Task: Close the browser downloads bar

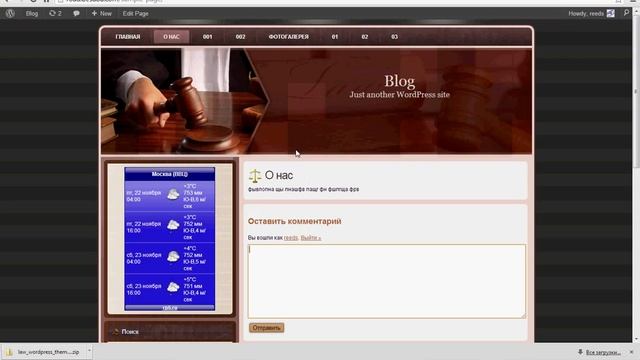Action: point(631,352)
